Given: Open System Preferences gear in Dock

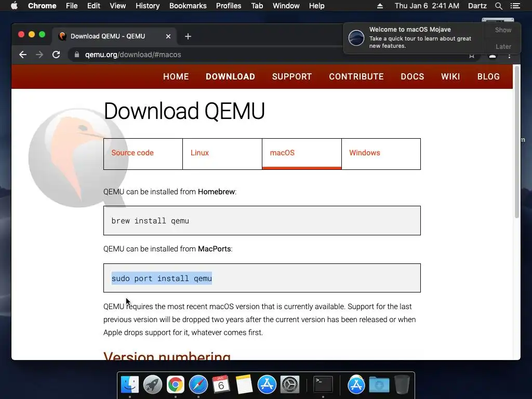Looking at the screenshot, I should click(x=289, y=385).
